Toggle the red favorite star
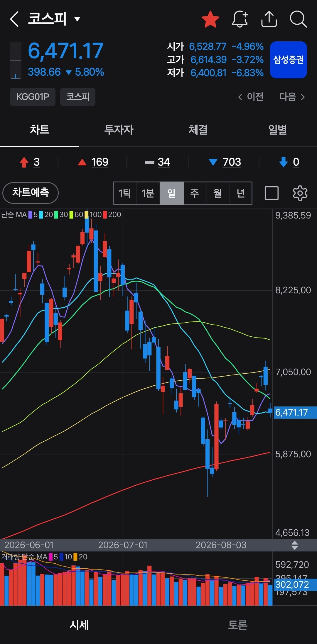Screen dimensions: 317x644 [210, 19]
